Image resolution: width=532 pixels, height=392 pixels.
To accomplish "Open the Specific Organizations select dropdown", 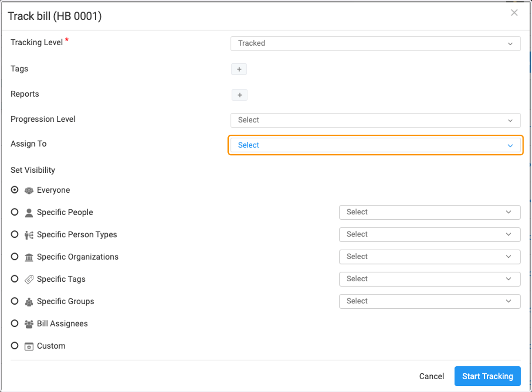I will click(x=430, y=256).
